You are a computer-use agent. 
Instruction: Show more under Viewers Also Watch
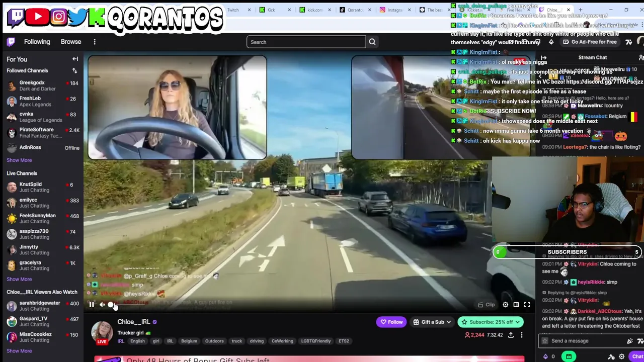click(x=19, y=351)
